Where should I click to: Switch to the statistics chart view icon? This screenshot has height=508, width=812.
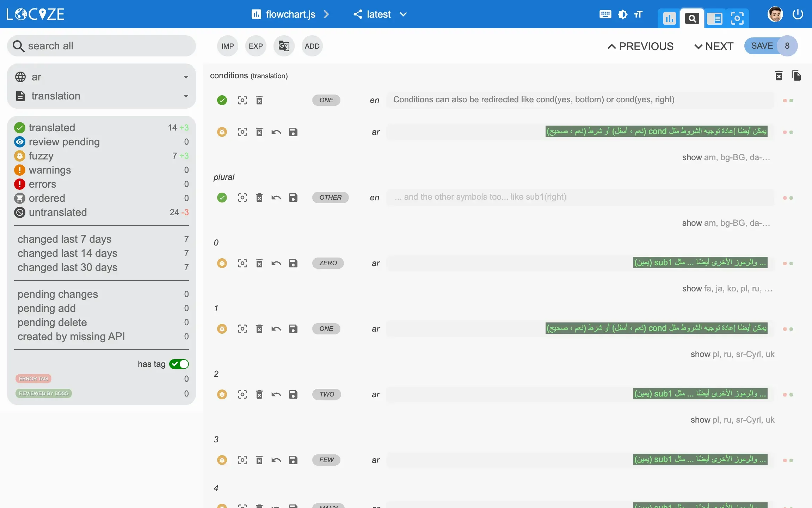[x=669, y=18]
